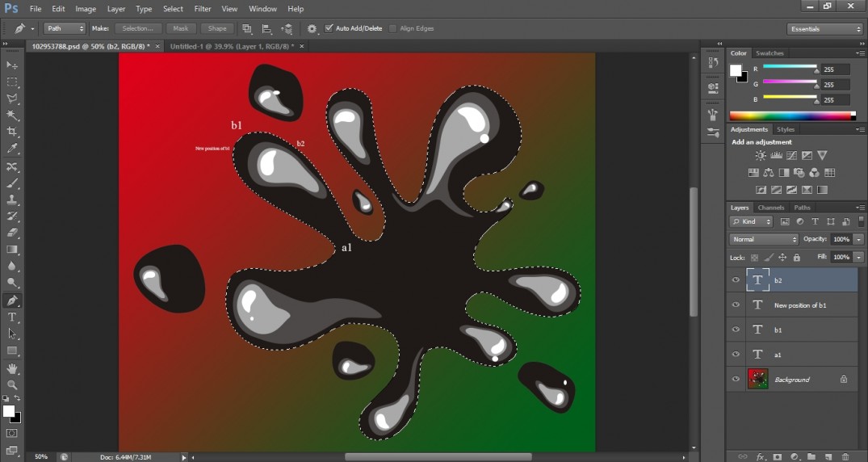Screen dimensions: 868x462
Task: Open the Essentials workspace dropdown
Action: click(x=824, y=29)
